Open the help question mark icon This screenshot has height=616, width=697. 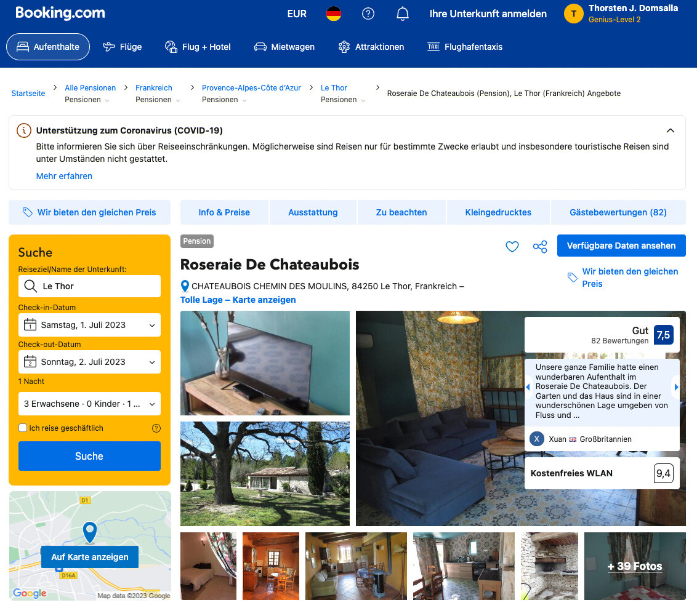pos(368,14)
